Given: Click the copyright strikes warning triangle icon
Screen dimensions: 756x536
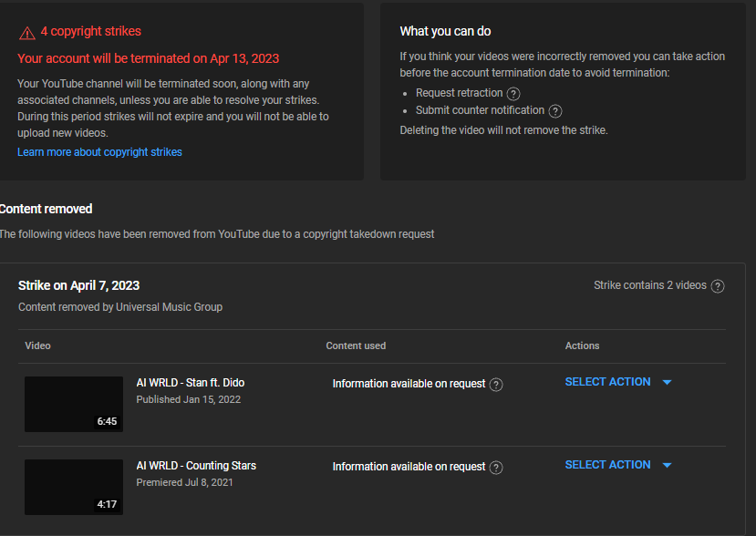Looking at the screenshot, I should pyautogui.click(x=27, y=33).
